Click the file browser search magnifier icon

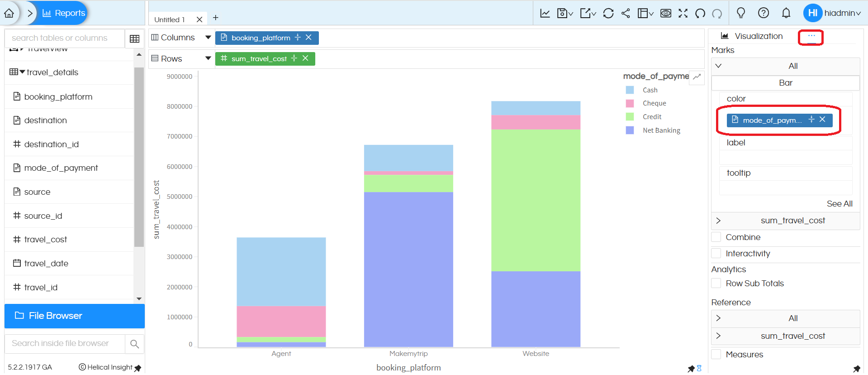click(134, 344)
